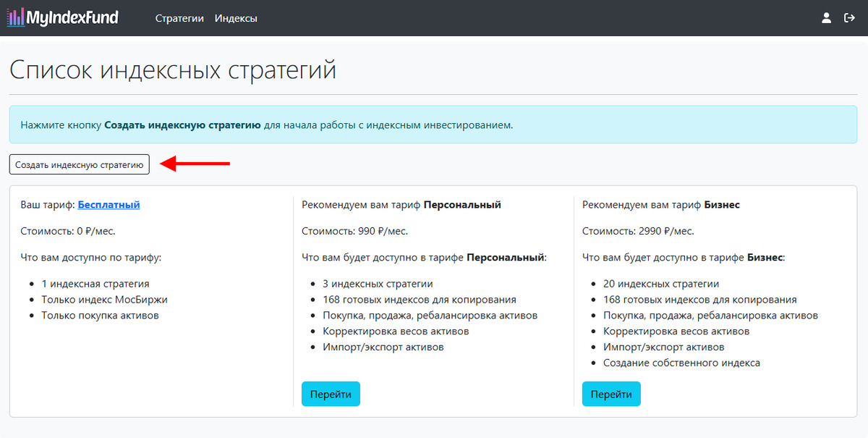
Task: Click the Рекомендуем вам тариф Бизнес heading
Action: coord(661,205)
